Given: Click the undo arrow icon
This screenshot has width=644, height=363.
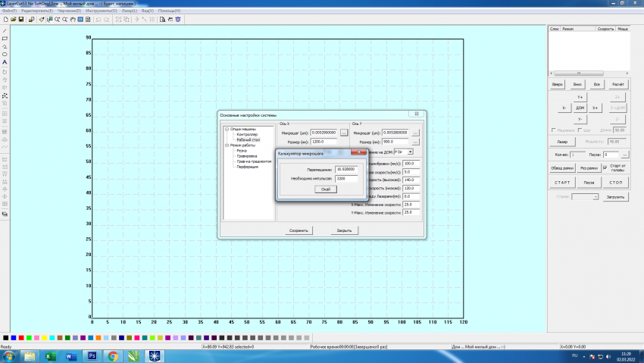Looking at the screenshot, I should pyautogui.click(x=98, y=19).
